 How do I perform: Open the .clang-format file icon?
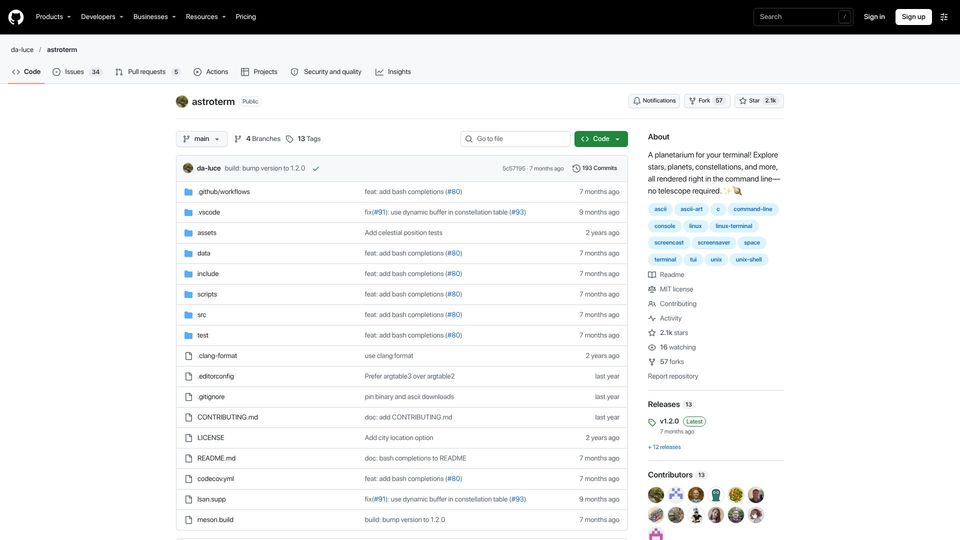click(x=189, y=356)
